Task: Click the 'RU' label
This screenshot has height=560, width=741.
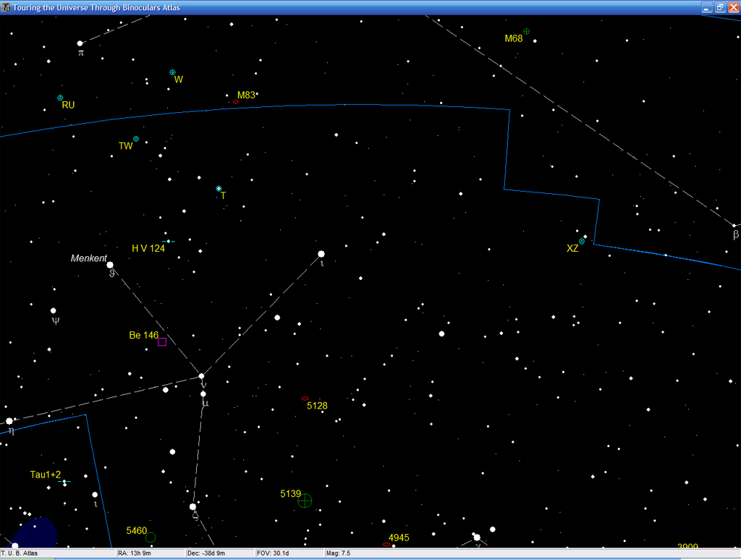Action: [68, 105]
